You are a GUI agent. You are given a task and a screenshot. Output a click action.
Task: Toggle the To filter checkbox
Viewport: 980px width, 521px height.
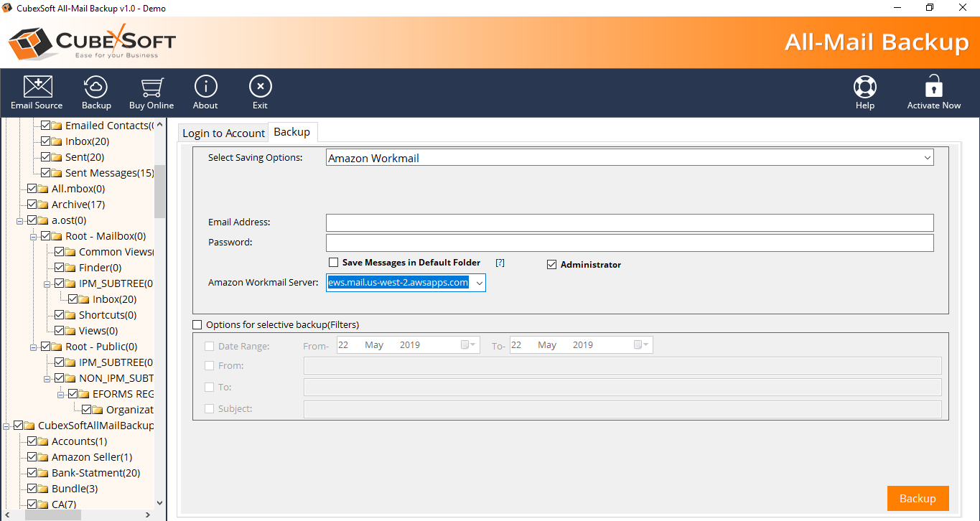click(210, 388)
